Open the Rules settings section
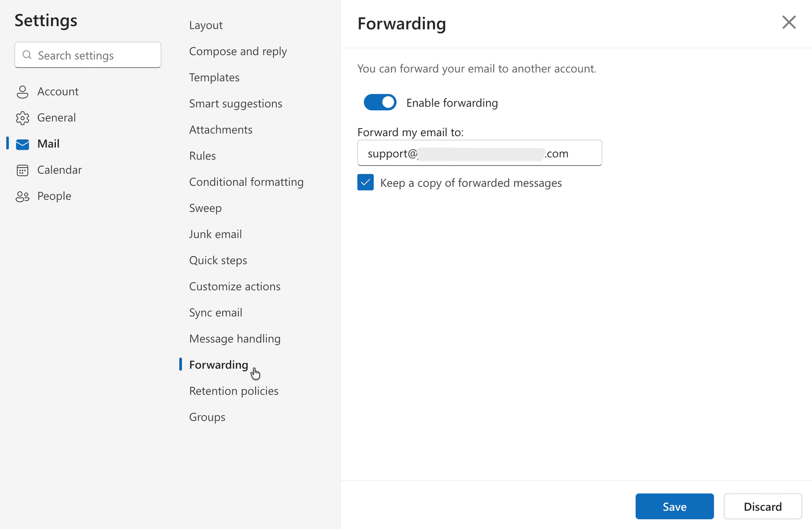This screenshot has height=529, width=812. (x=202, y=155)
